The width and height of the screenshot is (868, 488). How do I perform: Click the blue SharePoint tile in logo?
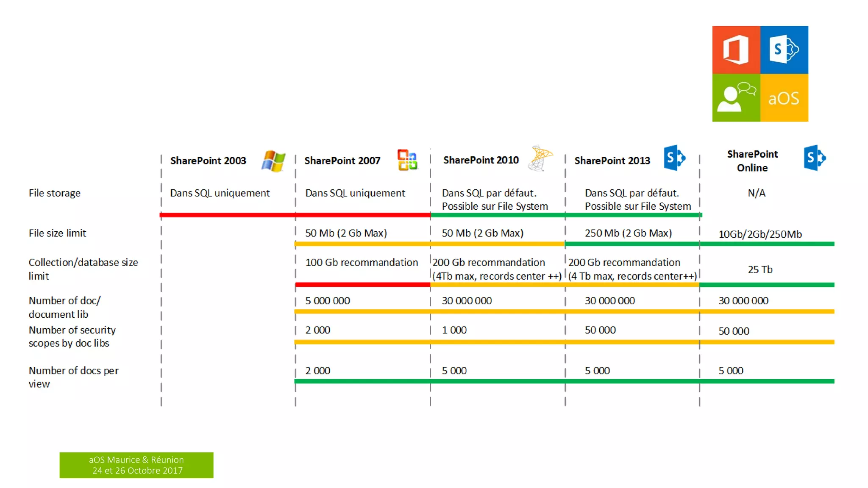click(x=784, y=50)
